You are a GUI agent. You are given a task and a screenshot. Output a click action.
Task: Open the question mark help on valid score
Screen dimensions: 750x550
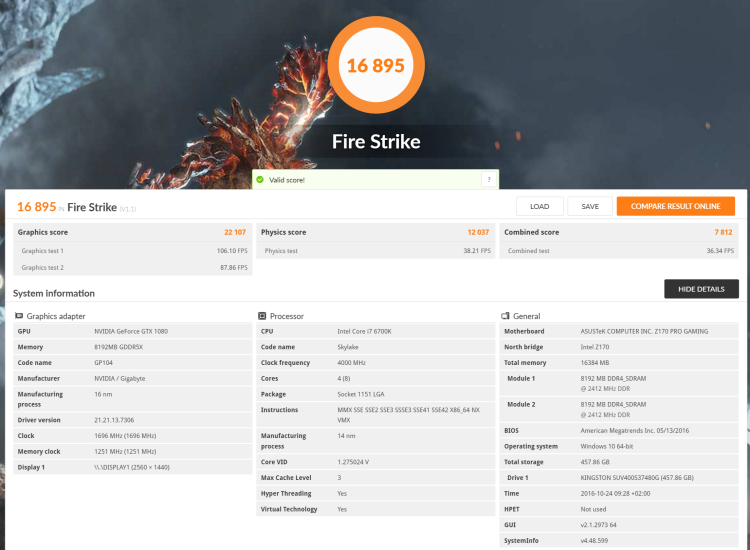489,180
